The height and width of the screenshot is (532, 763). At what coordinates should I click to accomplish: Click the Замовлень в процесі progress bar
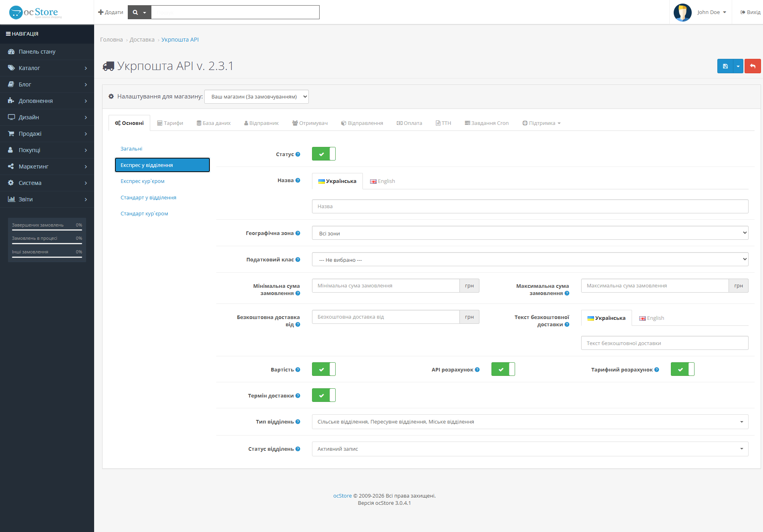pos(47,243)
